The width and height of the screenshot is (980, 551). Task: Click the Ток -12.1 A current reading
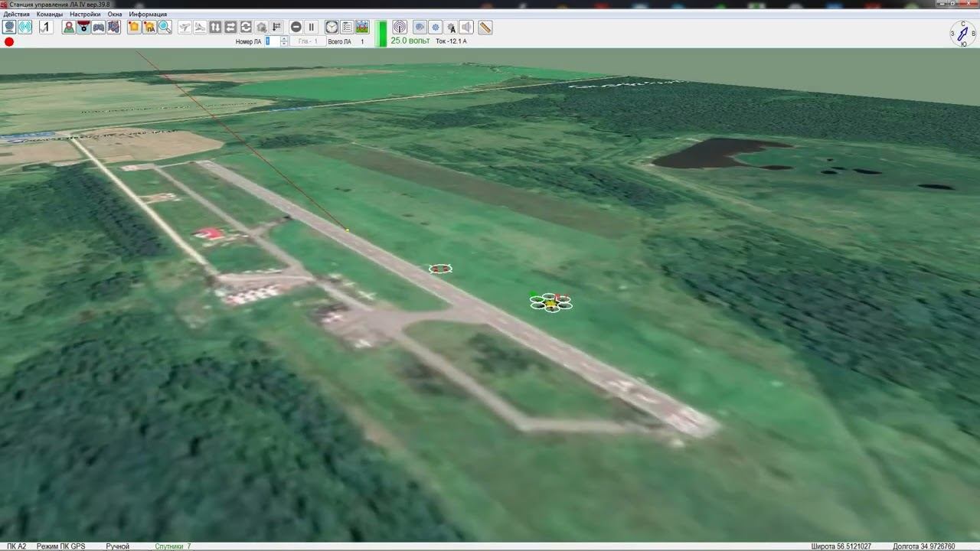click(451, 41)
